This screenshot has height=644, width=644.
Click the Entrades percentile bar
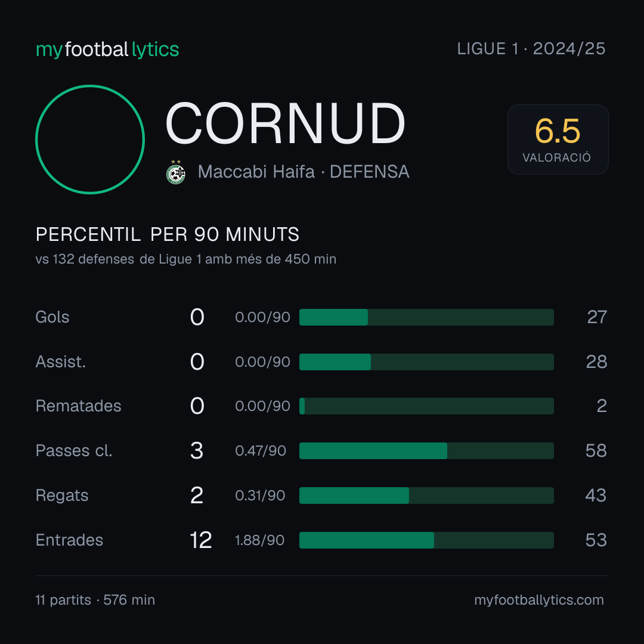(426, 540)
